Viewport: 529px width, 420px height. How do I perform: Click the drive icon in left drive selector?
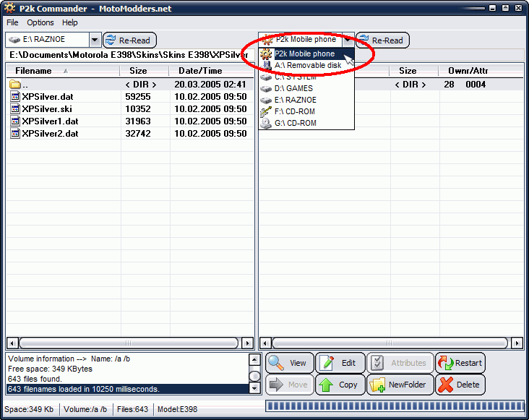point(14,40)
